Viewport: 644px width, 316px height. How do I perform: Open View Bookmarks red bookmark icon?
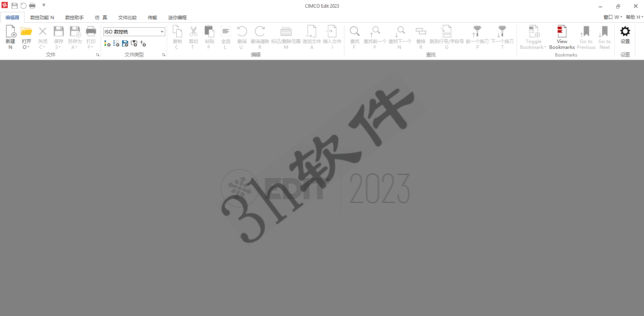[x=562, y=32]
